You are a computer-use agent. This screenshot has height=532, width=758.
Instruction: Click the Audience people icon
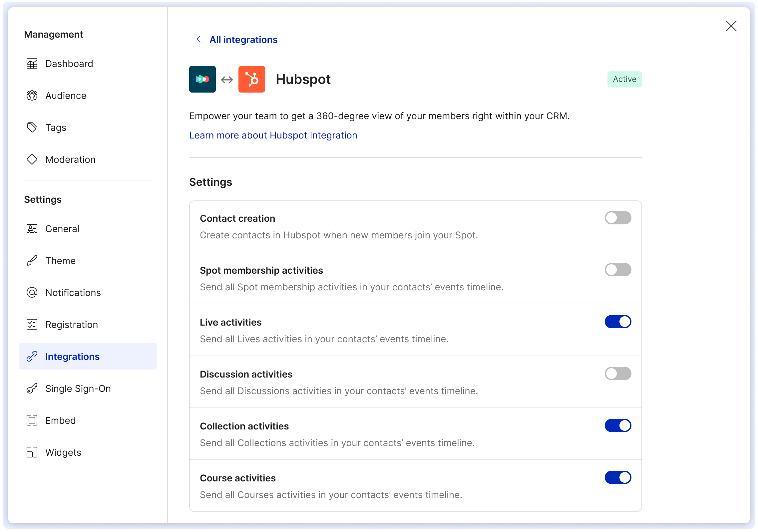pos(32,96)
